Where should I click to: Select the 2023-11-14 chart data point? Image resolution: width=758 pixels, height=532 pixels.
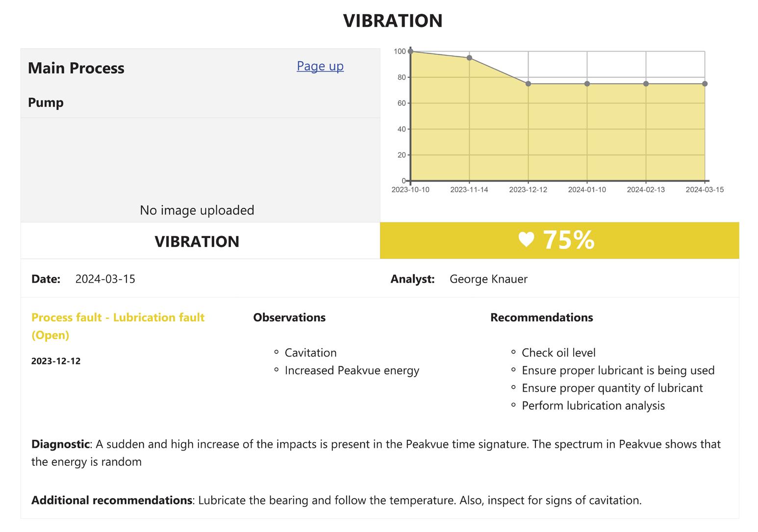[x=469, y=58]
